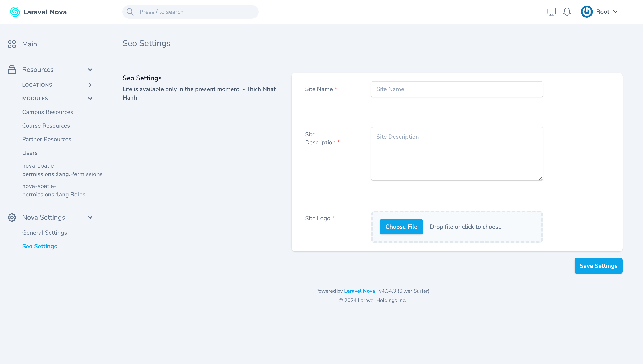
Task: Click Save Settings button
Action: 598,266
